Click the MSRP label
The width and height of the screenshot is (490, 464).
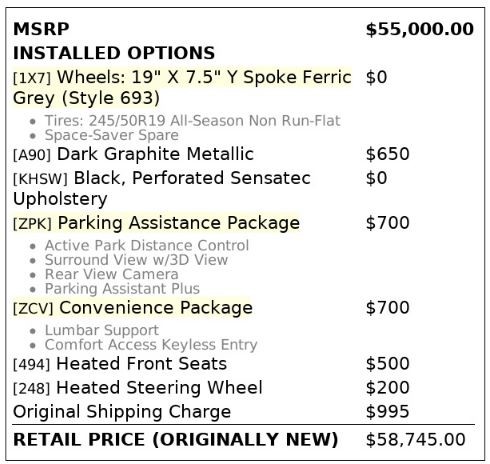point(41,29)
